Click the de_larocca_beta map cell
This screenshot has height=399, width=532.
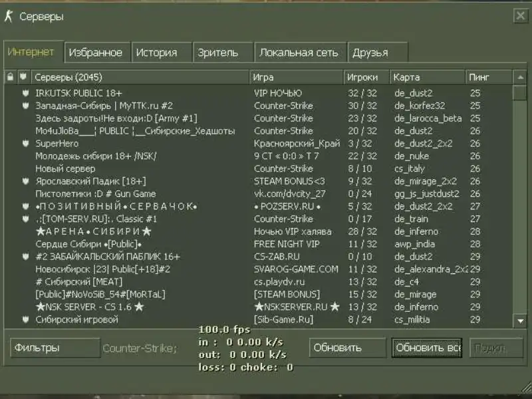[428, 118]
